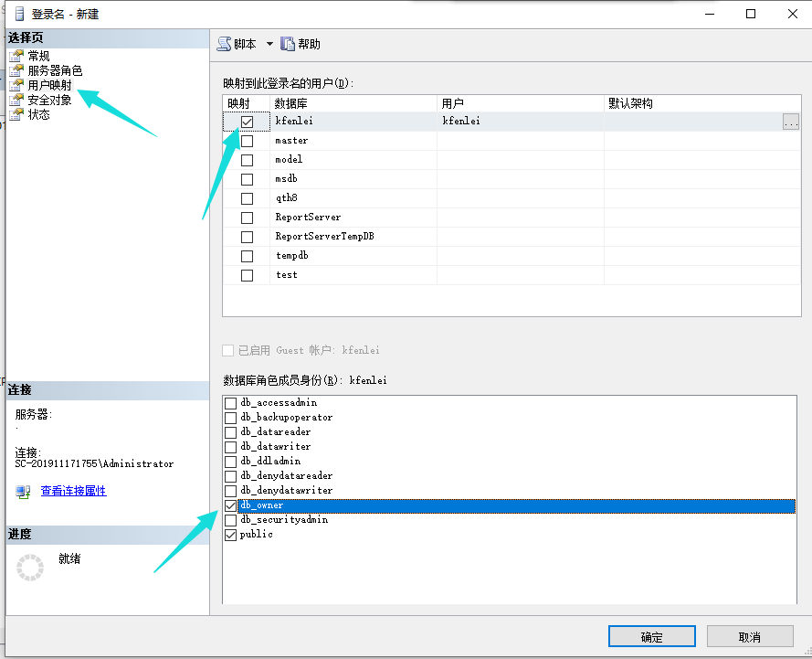This screenshot has width=812, height=659.
Task: Click the 状态 page icon
Action: 16,114
